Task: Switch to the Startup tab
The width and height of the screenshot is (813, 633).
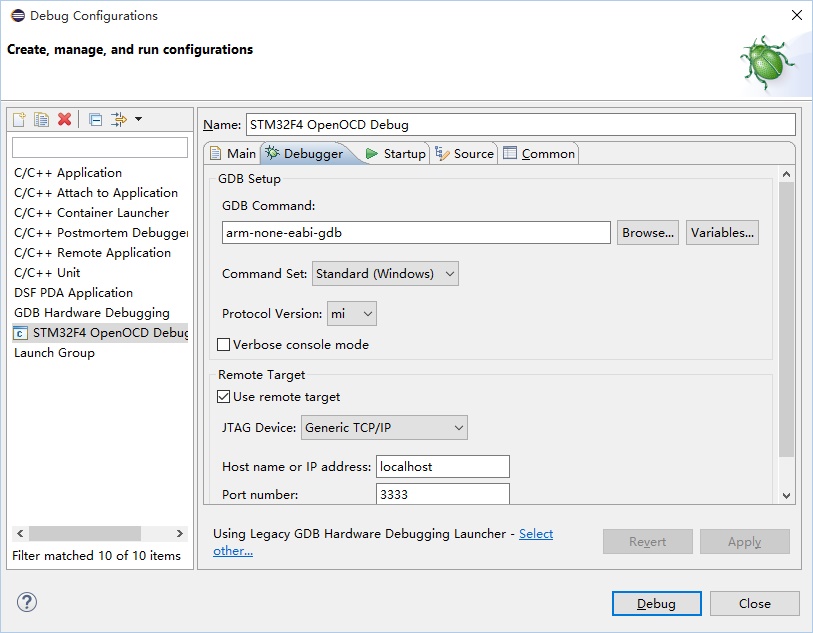Action: point(395,154)
